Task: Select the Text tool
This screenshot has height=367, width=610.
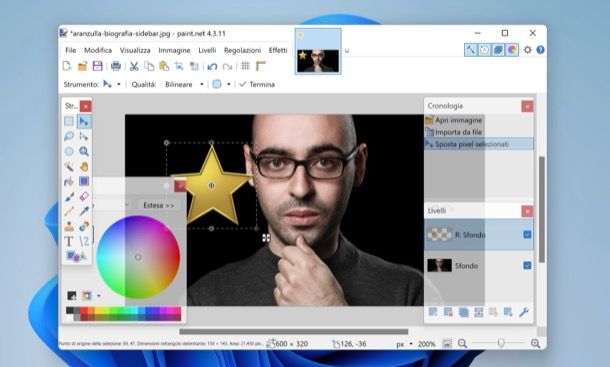Action: tap(69, 241)
